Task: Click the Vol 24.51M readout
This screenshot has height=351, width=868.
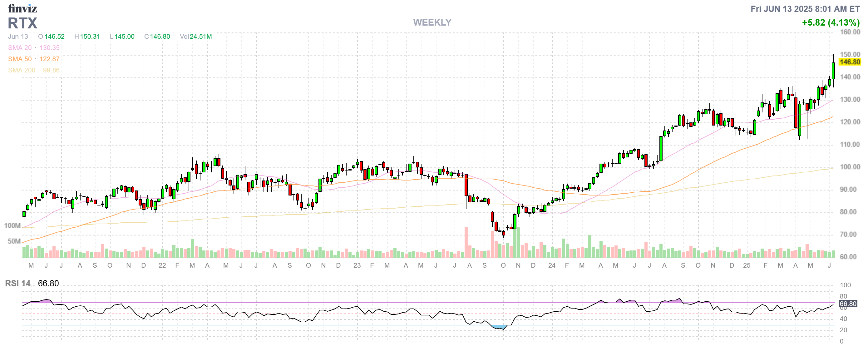Action: (x=196, y=36)
